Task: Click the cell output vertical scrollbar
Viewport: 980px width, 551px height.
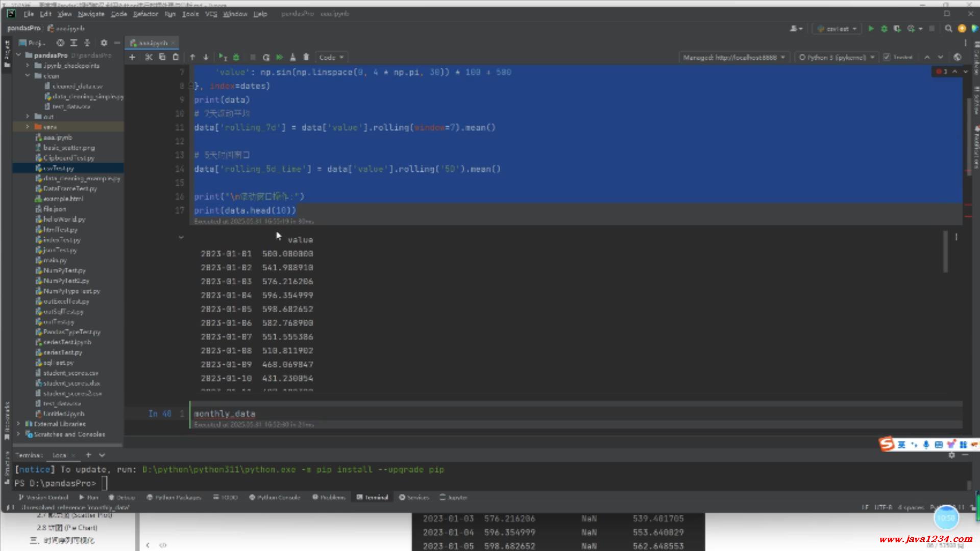Action: (945, 253)
